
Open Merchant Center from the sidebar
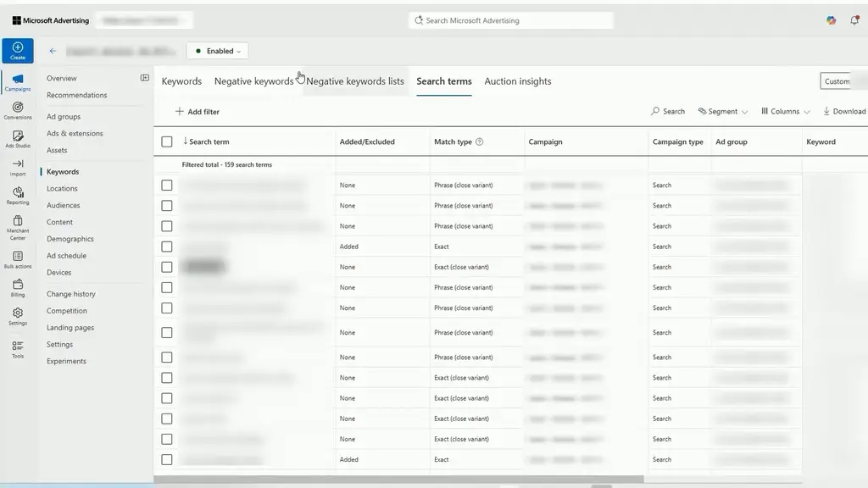18,227
